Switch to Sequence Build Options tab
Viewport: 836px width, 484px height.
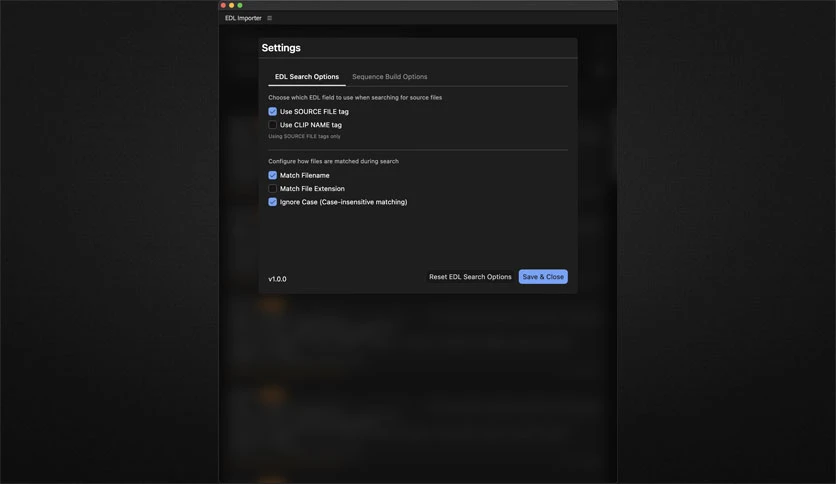[390, 77]
